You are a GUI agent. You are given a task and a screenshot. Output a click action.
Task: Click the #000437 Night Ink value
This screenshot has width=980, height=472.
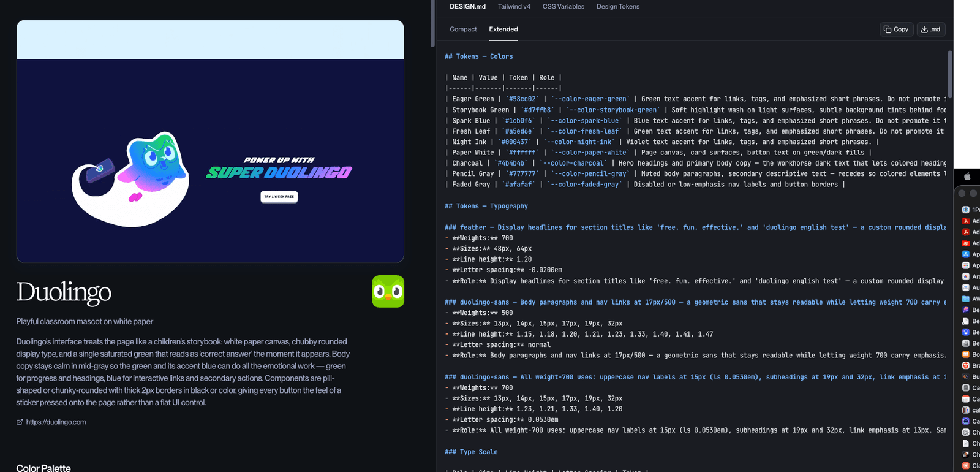point(514,142)
